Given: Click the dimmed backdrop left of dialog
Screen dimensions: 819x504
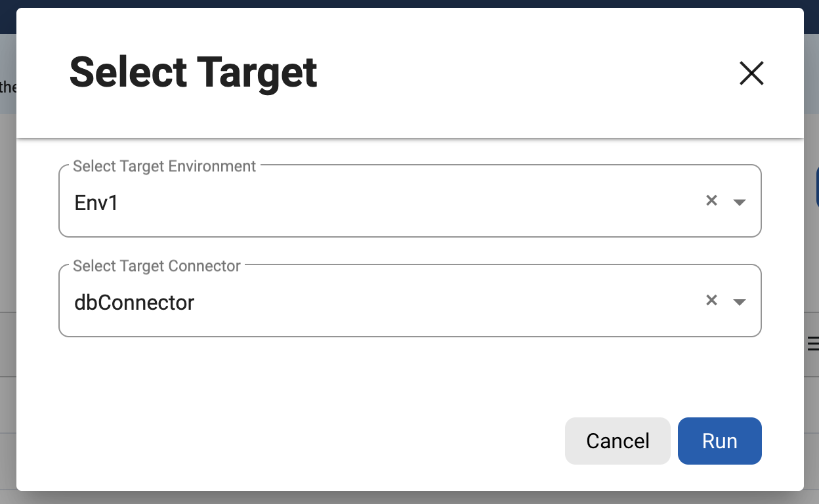Looking at the screenshot, I should pyautogui.click(x=7, y=262).
